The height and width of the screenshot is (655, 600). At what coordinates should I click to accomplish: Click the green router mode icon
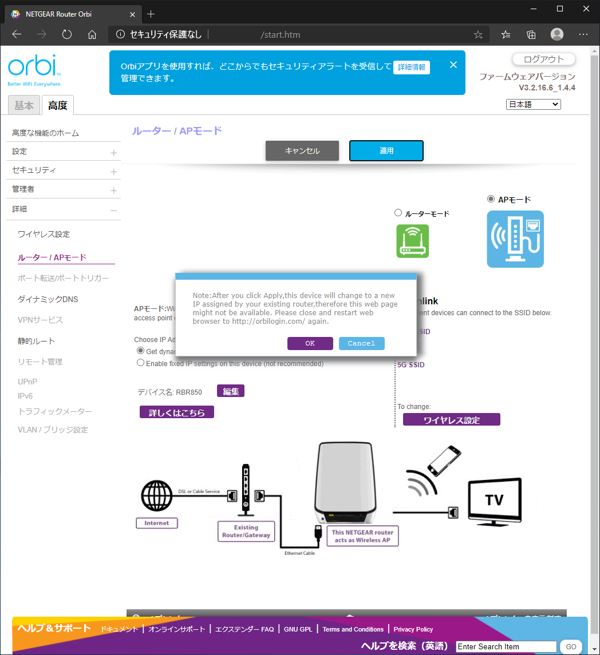click(x=412, y=241)
